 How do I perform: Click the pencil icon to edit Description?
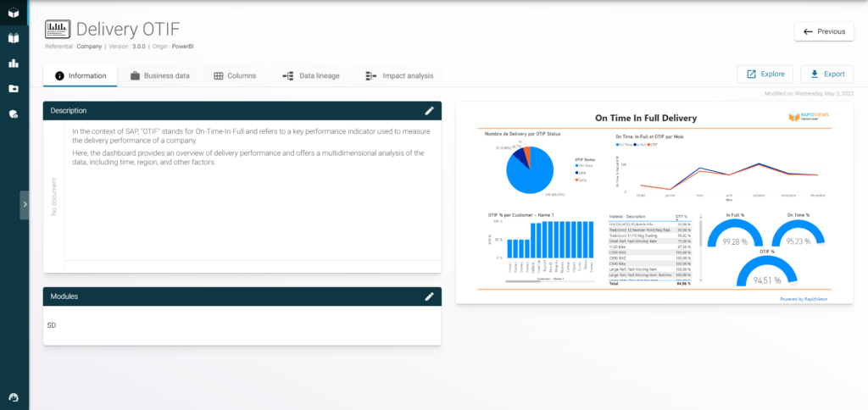429,110
